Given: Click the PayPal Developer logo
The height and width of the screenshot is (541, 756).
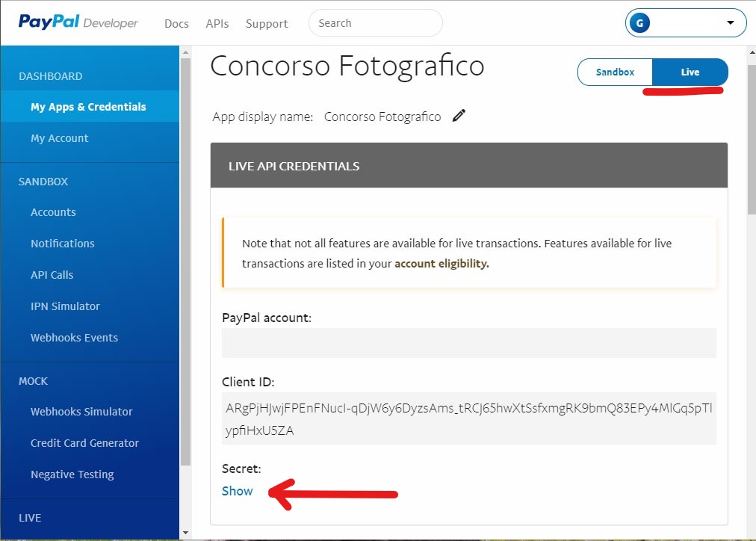Looking at the screenshot, I should click(78, 22).
